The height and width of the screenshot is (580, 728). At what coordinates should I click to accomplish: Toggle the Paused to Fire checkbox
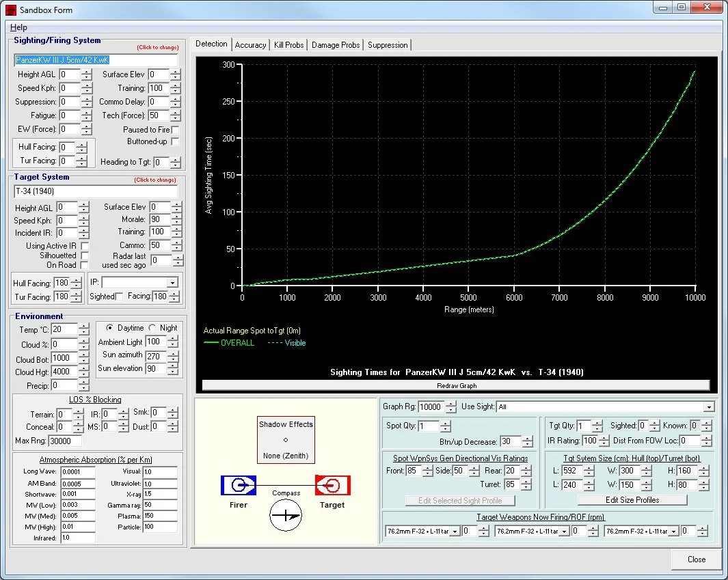[x=176, y=130]
